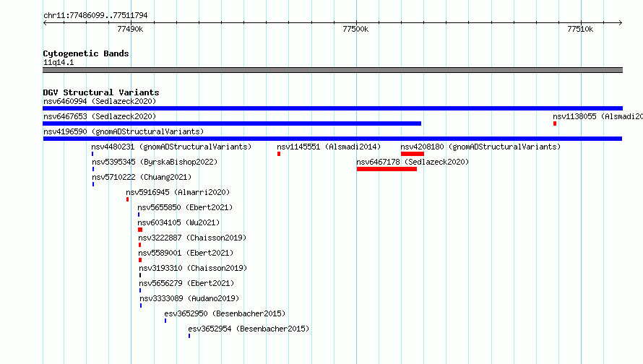Click the 77500k ruler position

[x=355, y=29]
